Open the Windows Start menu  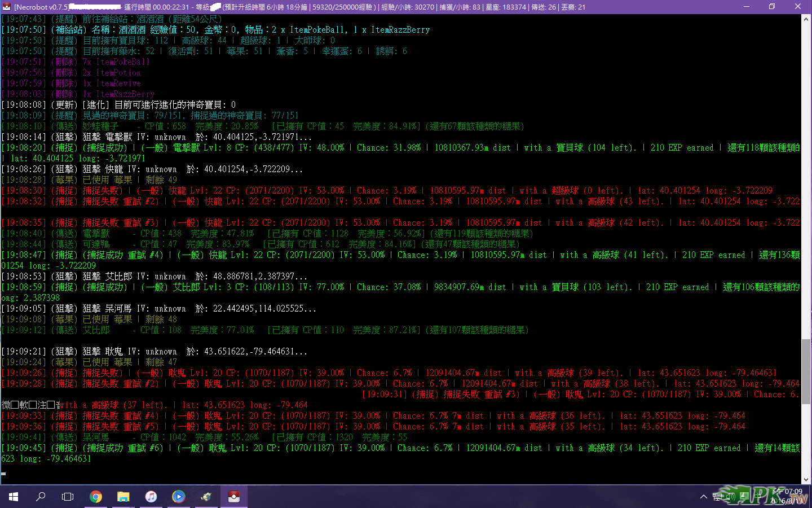[x=14, y=497]
